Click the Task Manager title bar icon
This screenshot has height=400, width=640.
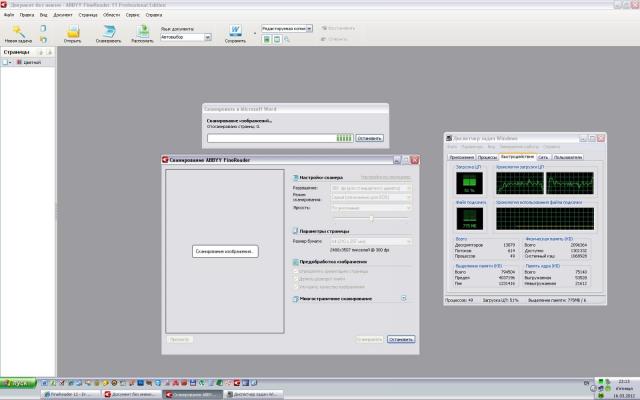pyautogui.click(x=449, y=138)
